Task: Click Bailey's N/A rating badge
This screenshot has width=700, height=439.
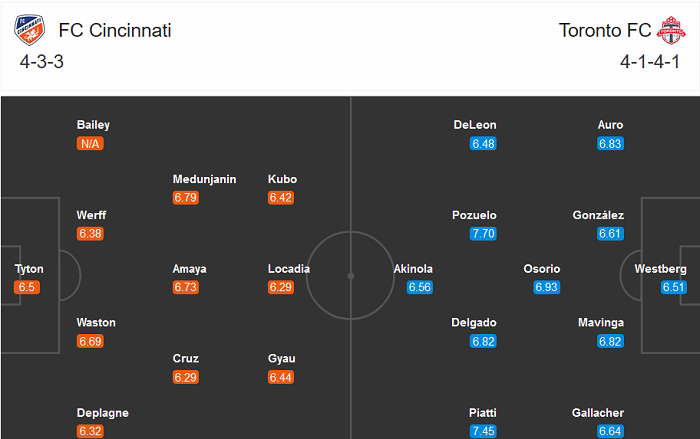Action: click(90, 144)
